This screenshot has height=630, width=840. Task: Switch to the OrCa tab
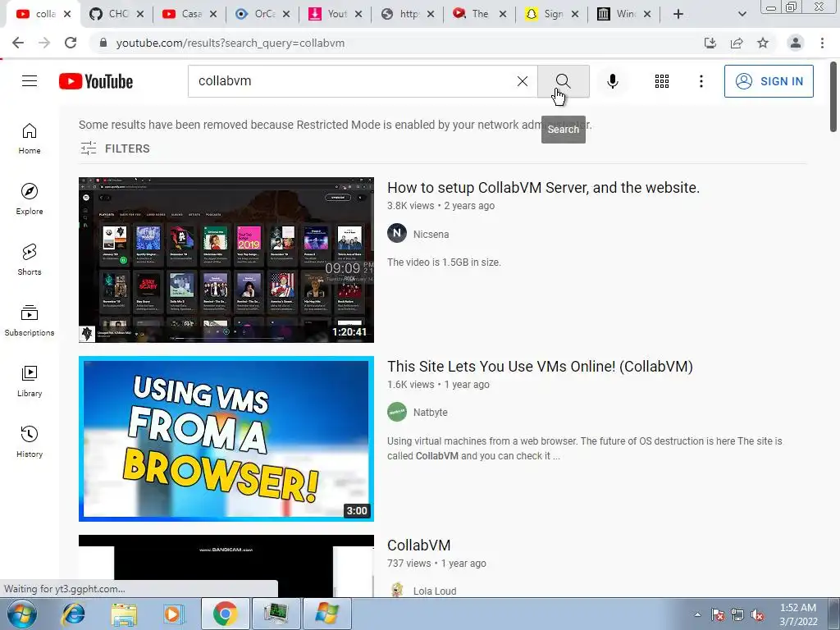(263, 14)
